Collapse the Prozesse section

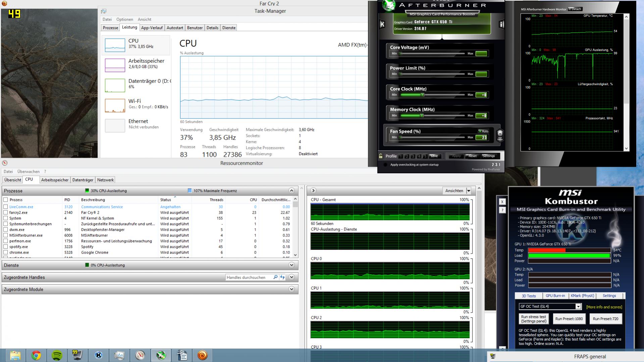(x=291, y=191)
